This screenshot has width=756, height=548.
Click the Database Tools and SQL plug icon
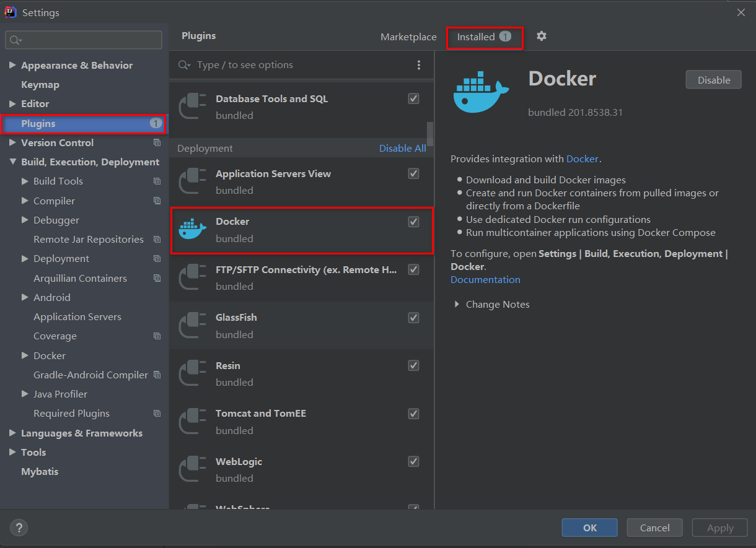[x=192, y=107]
